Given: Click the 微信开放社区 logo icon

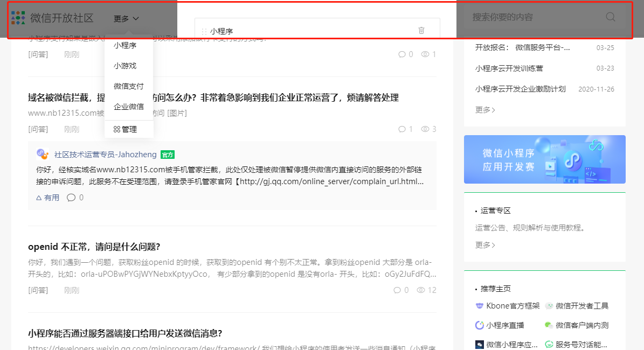Looking at the screenshot, I should pos(18,18).
